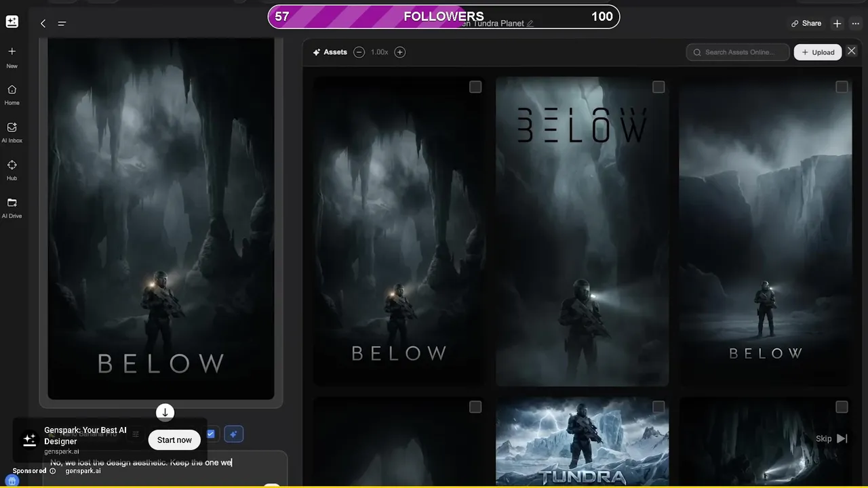Click the gift icon at bottom left

coord(12,481)
